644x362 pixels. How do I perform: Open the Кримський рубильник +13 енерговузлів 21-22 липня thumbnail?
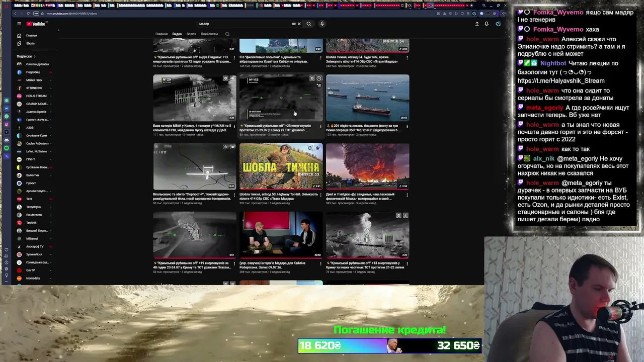point(368,235)
